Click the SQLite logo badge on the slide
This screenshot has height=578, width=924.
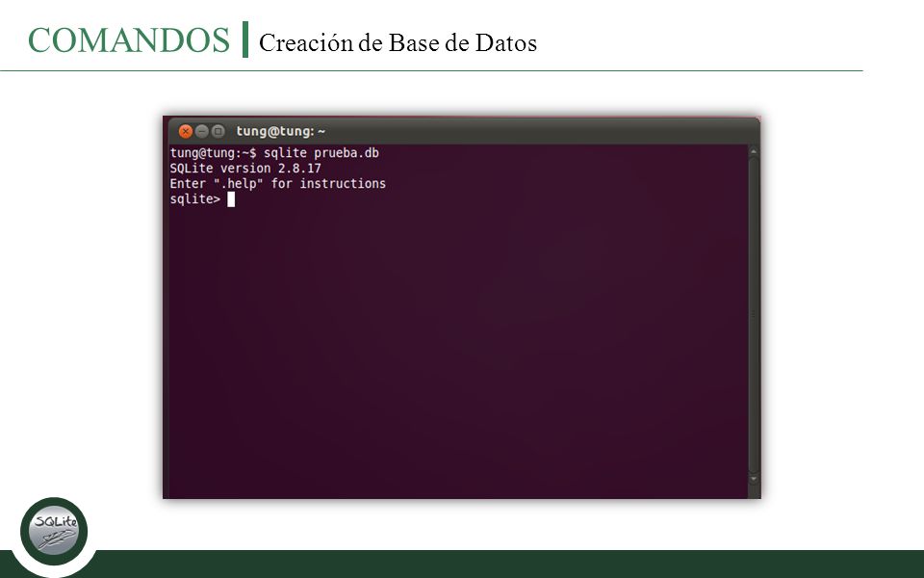pyautogui.click(x=54, y=531)
